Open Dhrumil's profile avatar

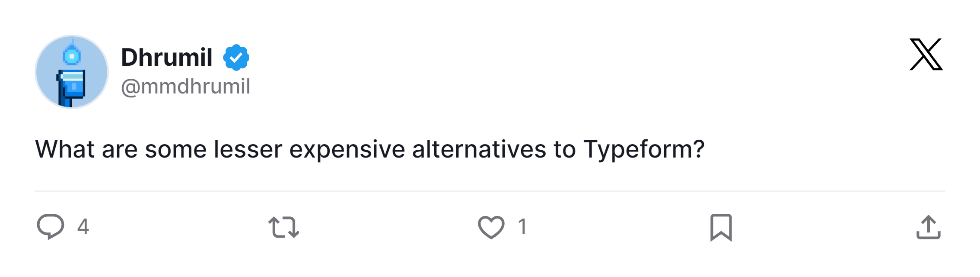pyautogui.click(x=72, y=71)
